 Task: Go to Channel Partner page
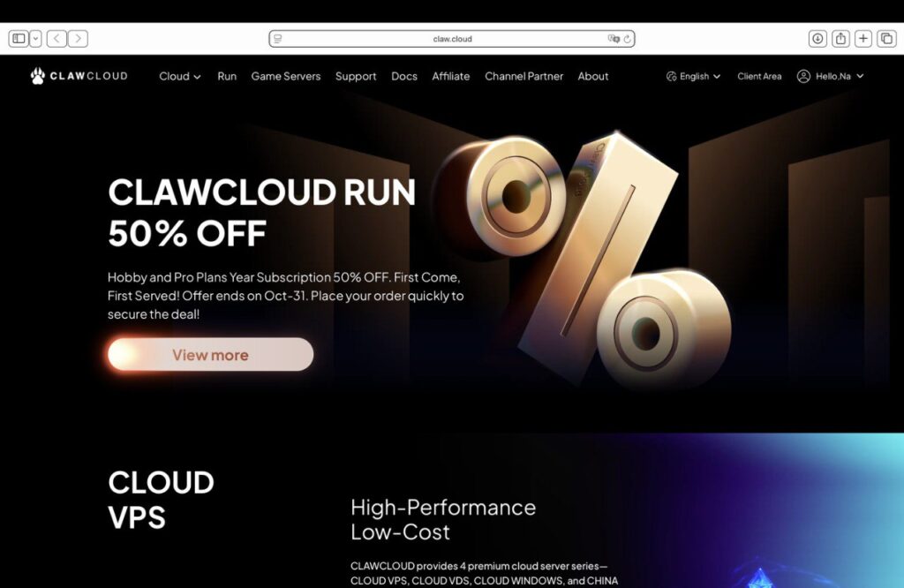coord(524,76)
